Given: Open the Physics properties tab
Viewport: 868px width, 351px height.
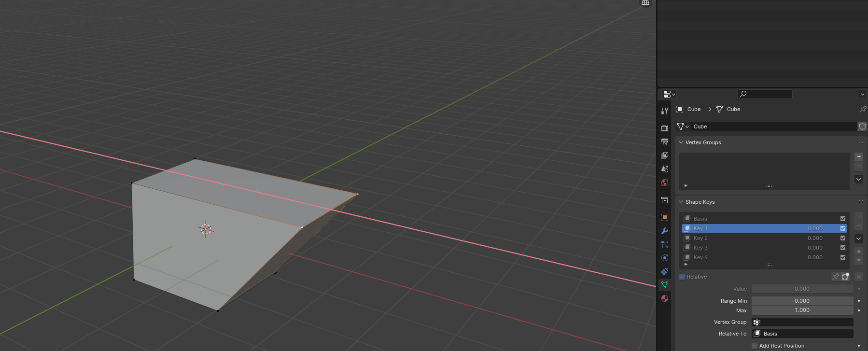Looking at the screenshot, I should pyautogui.click(x=665, y=258).
